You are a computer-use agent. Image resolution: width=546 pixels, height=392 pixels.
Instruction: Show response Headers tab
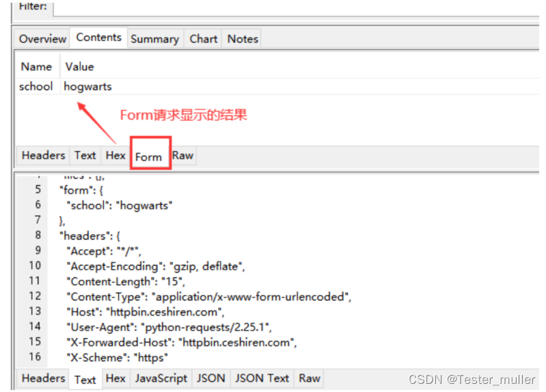pos(43,378)
